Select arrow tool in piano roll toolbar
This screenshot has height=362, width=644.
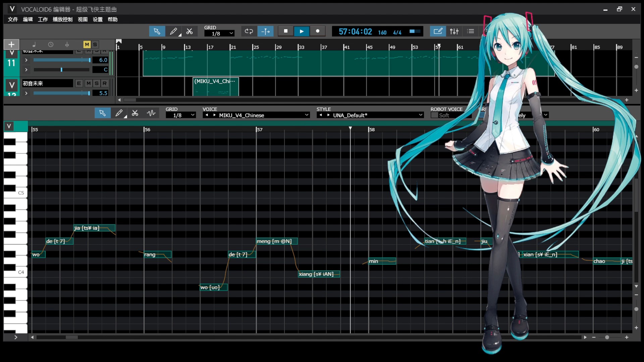coord(102,113)
